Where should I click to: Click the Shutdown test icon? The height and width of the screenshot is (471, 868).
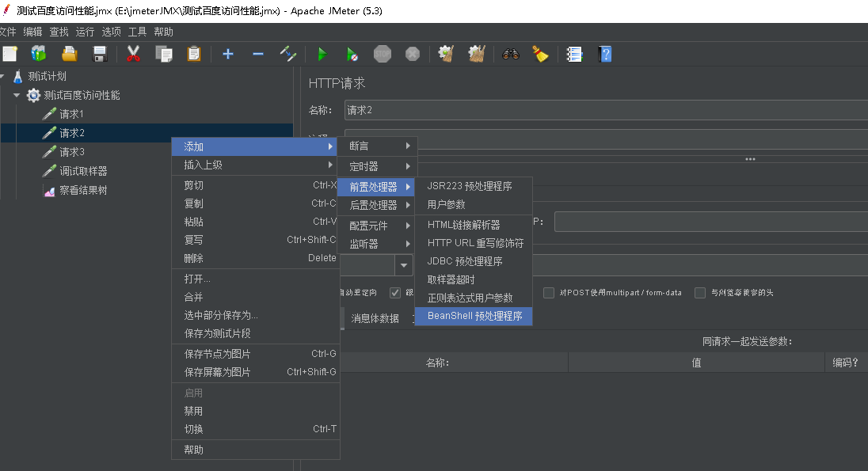(413, 54)
